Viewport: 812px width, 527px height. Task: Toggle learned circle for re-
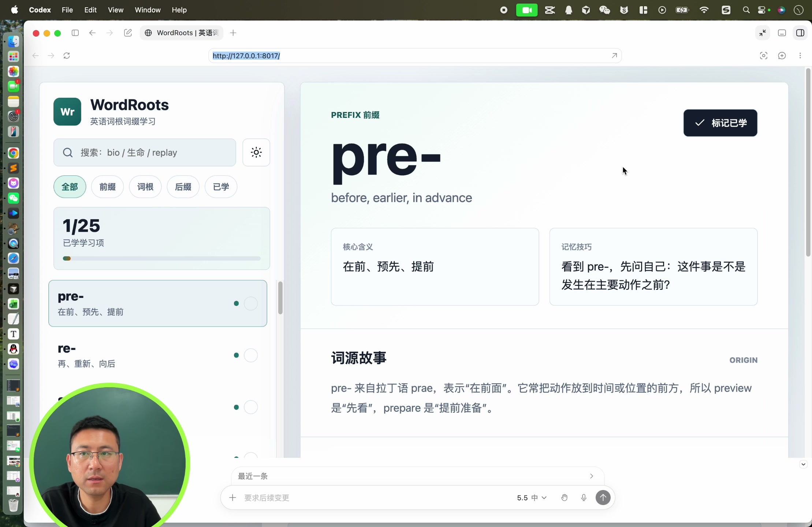pyautogui.click(x=251, y=355)
